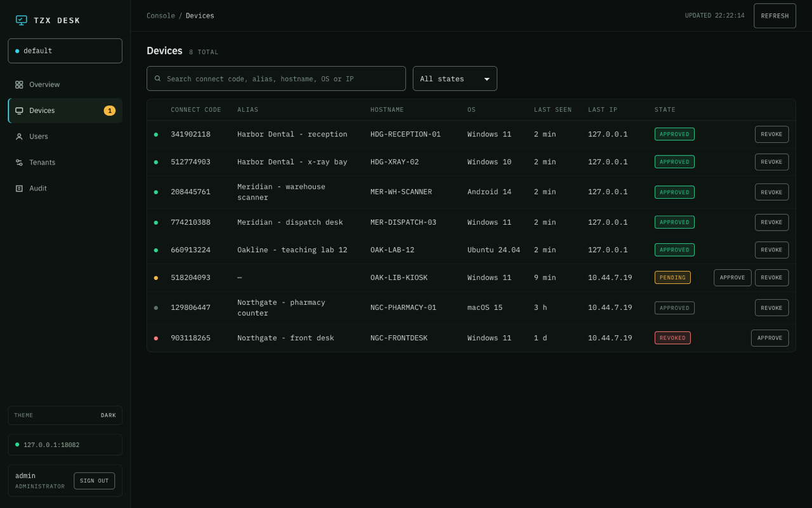This screenshot has height=508, width=812.
Task: Click alias Oakline - teaching lab 12
Action: coord(292,250)
